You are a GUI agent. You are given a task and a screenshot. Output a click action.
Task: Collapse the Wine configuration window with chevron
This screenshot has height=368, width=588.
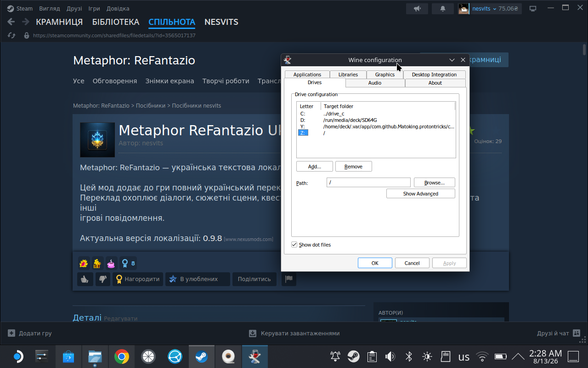[452, 60]
